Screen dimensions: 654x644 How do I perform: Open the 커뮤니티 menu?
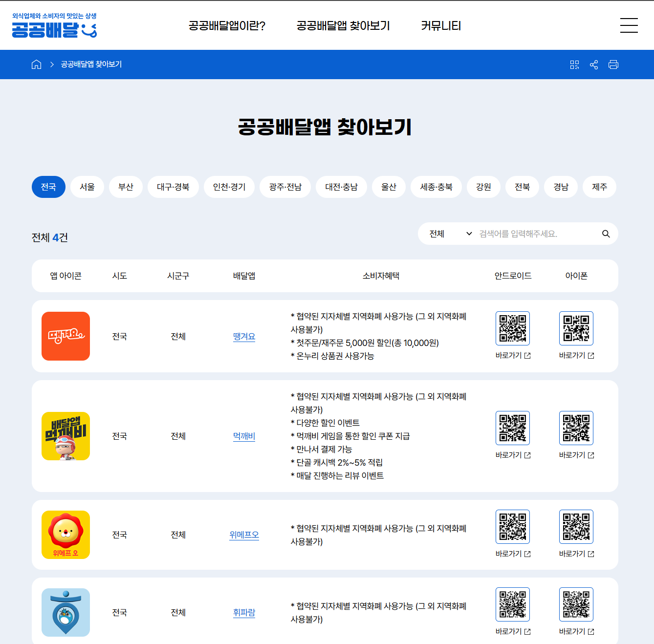[440, 26]
